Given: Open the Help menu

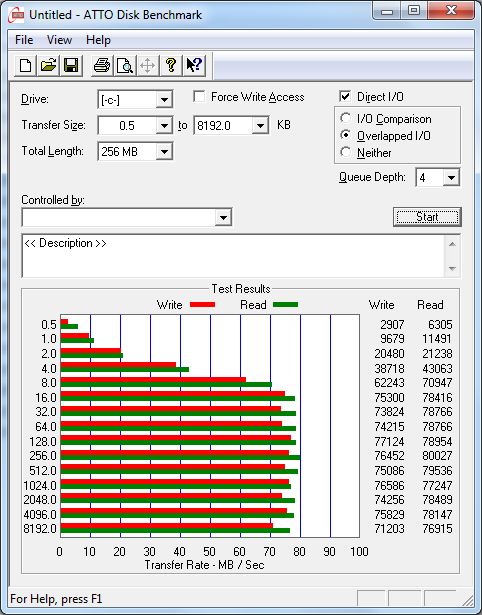Looking at the screenshot, I should click(98, 40).
